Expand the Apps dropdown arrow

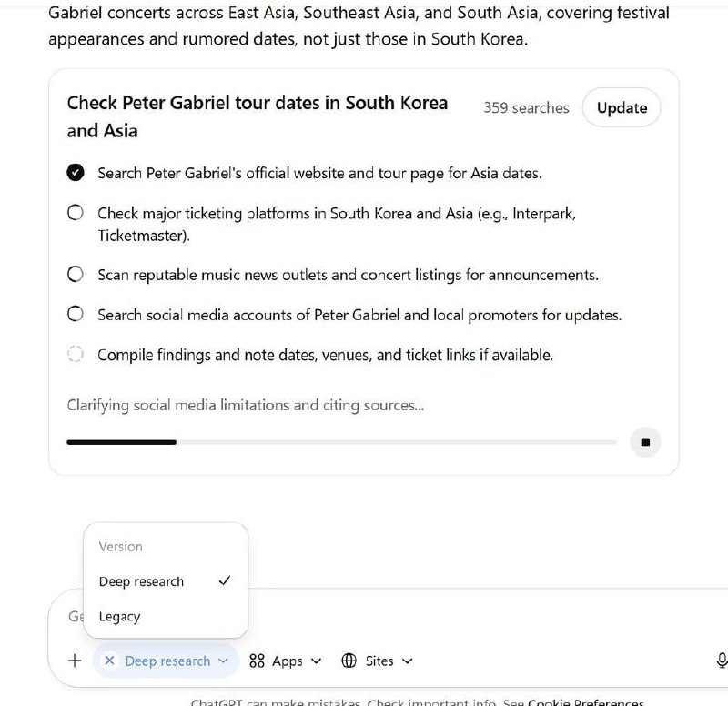(316, 661)
